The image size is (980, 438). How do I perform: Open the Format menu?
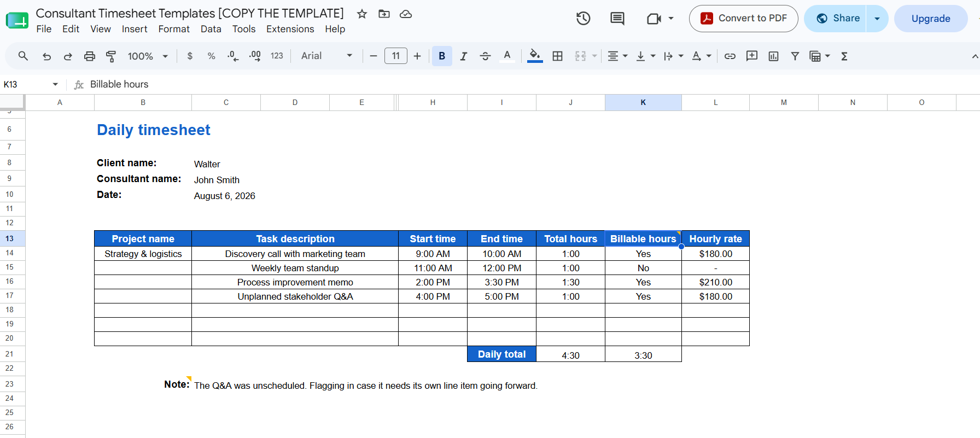(x=174, y=29)
